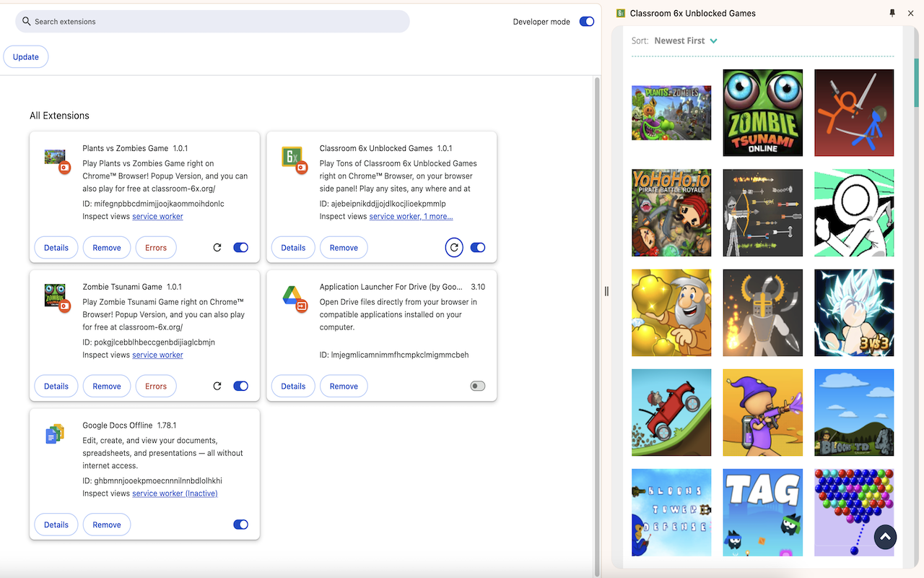Click the Zombie Tsunami Game extension icon

pyautogui.click(x=56, y=298)
